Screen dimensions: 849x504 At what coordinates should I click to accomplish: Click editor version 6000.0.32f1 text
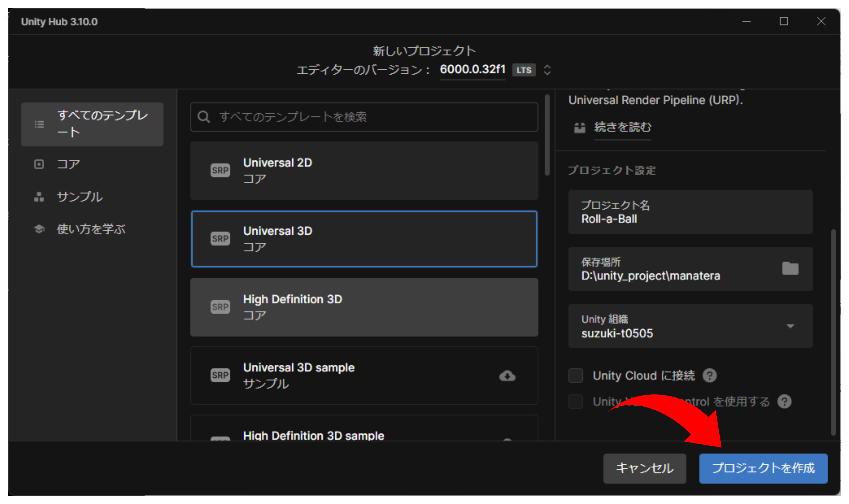(472, 70)
